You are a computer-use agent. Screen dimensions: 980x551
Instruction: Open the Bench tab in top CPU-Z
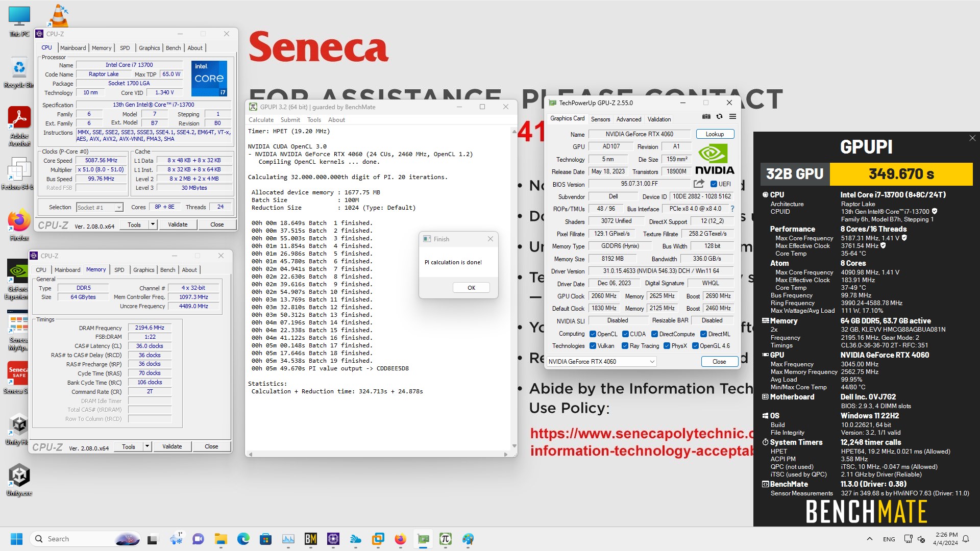(x=173, y=48)
